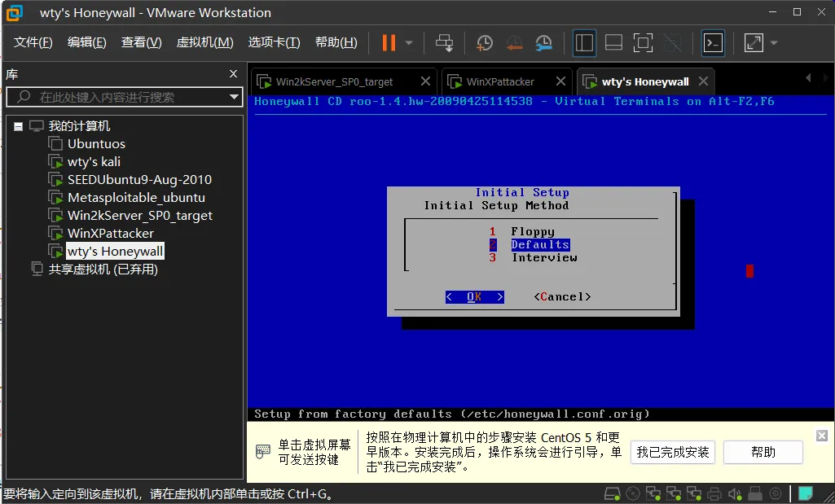The image size is (835, 504).
Task: Click OK in the Initial Setup dialog
Action: coord(474,297)
